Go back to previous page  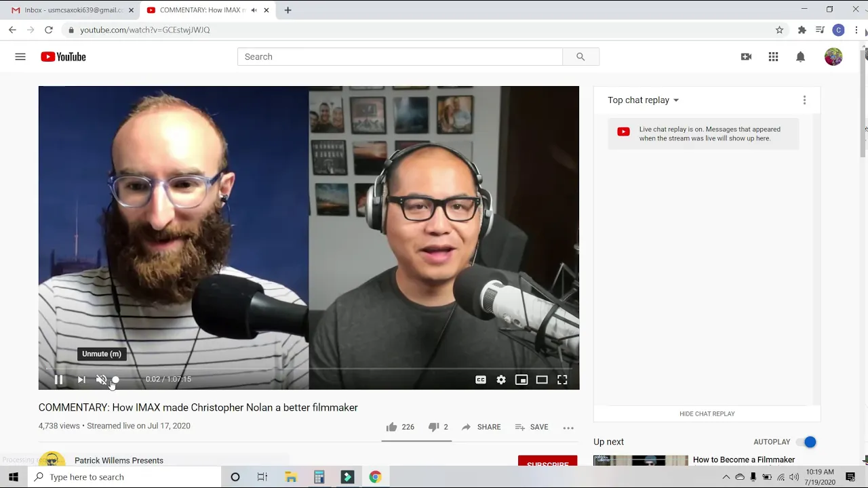tap(12, 30)
